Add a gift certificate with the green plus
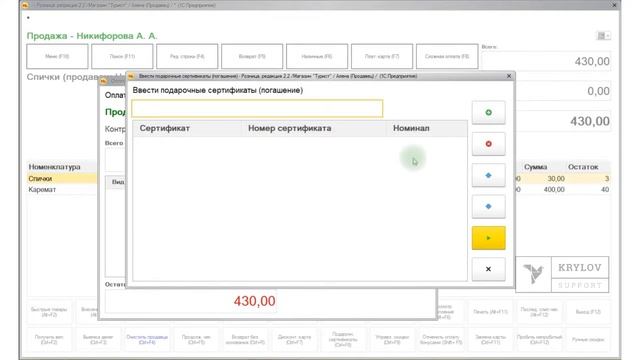640x360 pixels. [489, 112]
